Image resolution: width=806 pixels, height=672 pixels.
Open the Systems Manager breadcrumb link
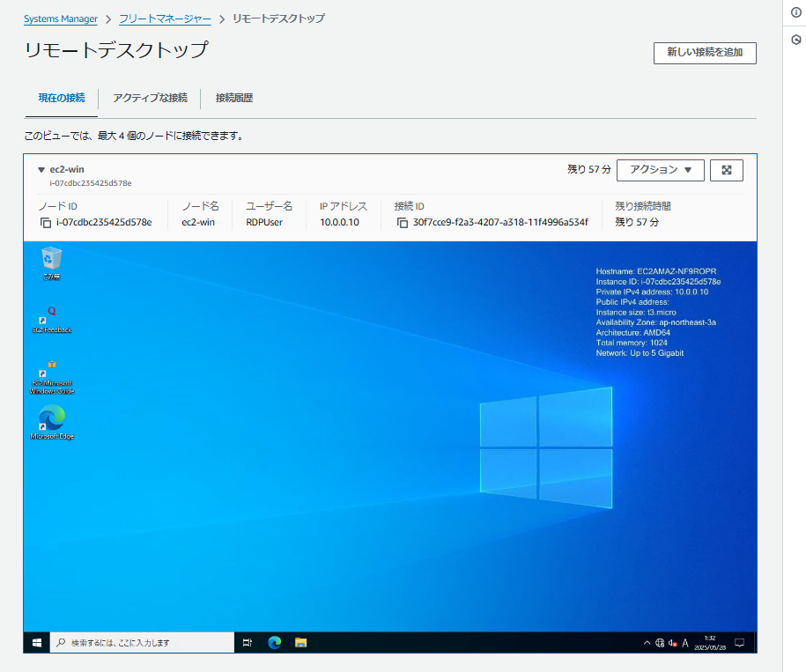click(x=61, y=19)
